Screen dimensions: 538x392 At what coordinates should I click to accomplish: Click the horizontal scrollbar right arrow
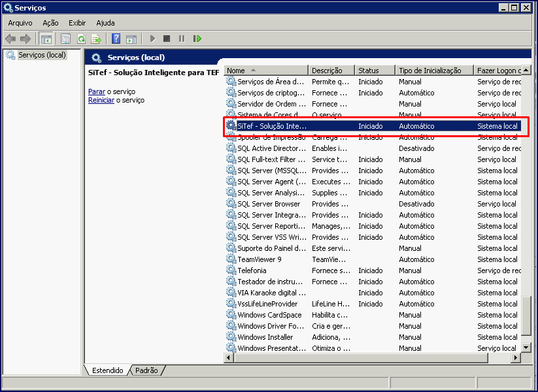[x=516, y=358]
